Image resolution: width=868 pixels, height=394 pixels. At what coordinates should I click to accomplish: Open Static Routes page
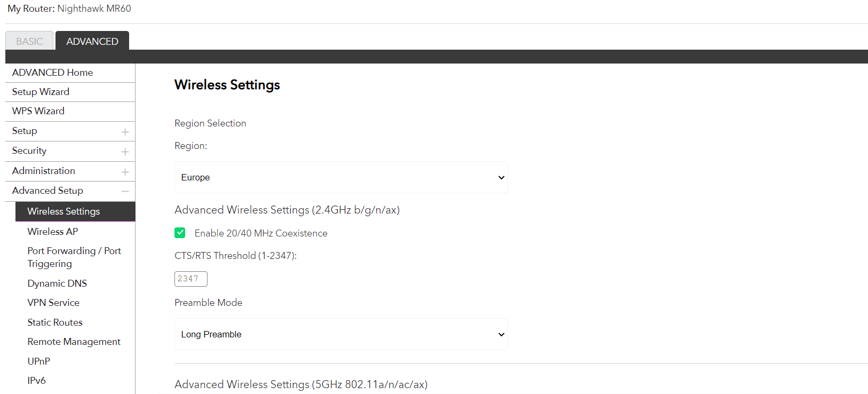[55, 322]
